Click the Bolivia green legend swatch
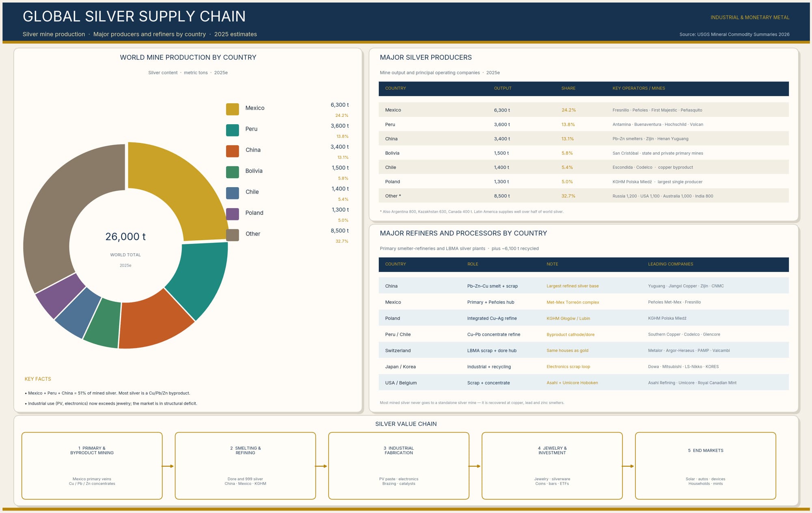 pyautogui.click(x=232, y=172)
